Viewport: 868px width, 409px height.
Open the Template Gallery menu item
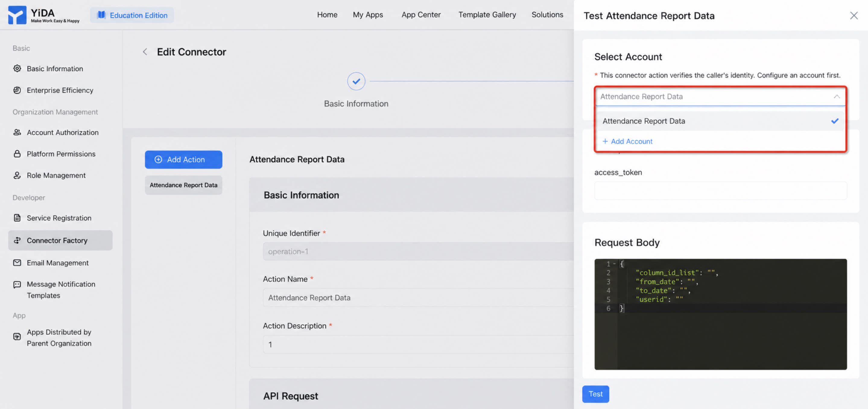point(487,15)
